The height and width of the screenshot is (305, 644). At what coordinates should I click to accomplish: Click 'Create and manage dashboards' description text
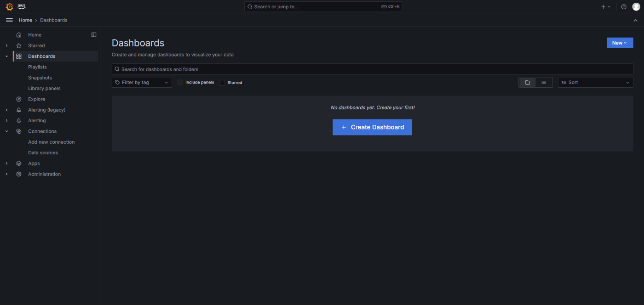[172, 55]
